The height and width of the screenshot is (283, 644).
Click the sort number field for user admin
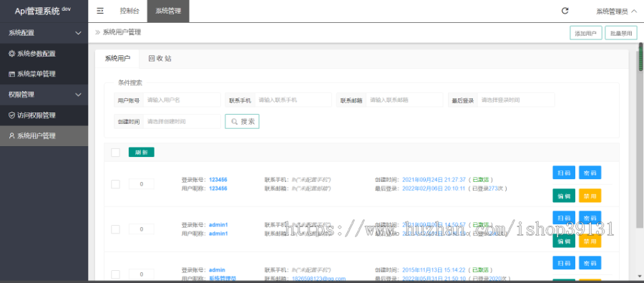141,274
